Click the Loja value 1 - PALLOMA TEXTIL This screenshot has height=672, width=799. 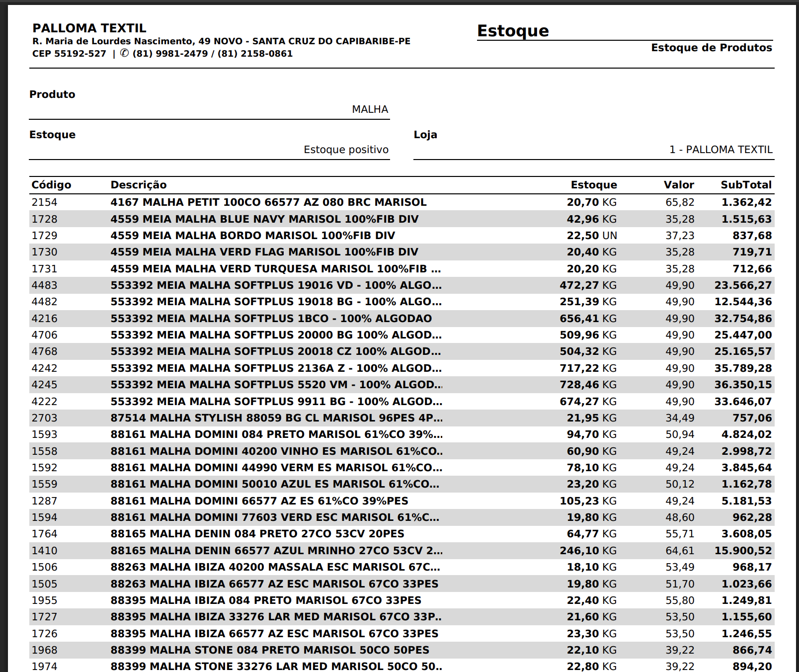point(720,150)
